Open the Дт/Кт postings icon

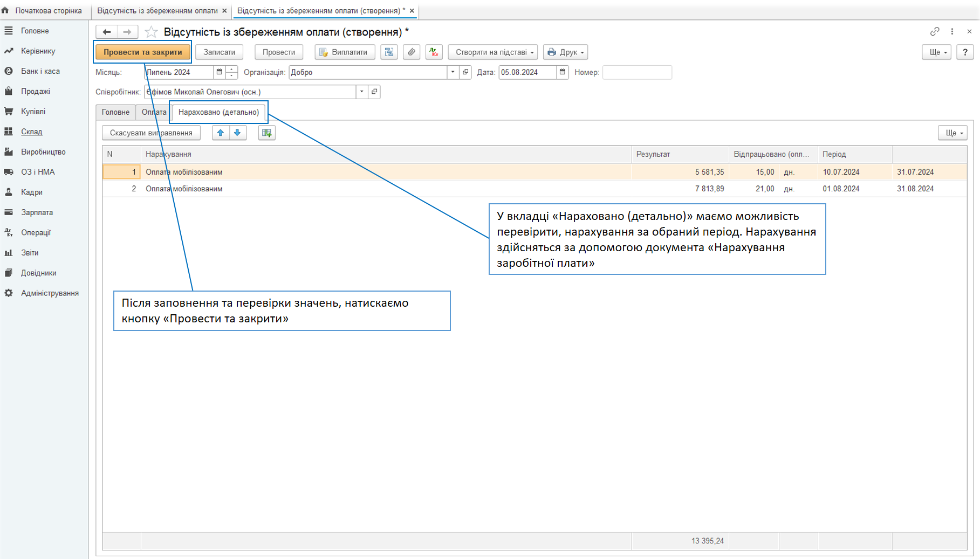[434, 52]
